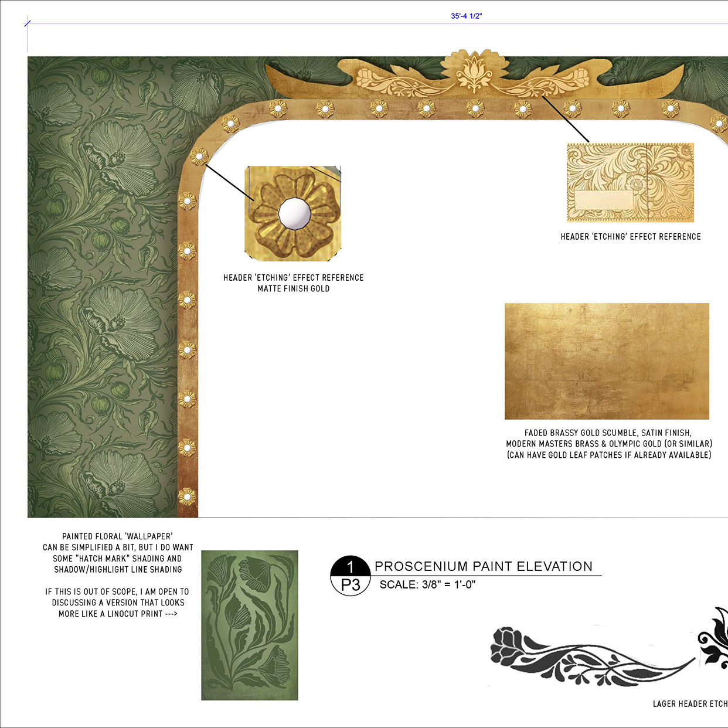Click the PROSCENIUM PAINT ELEVATION title
Screen dimensions: 728x728
484,566
